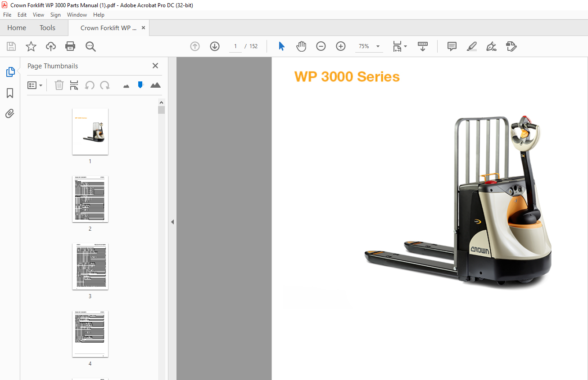This screenshot has height=380, width=588.
Task: Open the Sign document pen tool
Action: 492,46
